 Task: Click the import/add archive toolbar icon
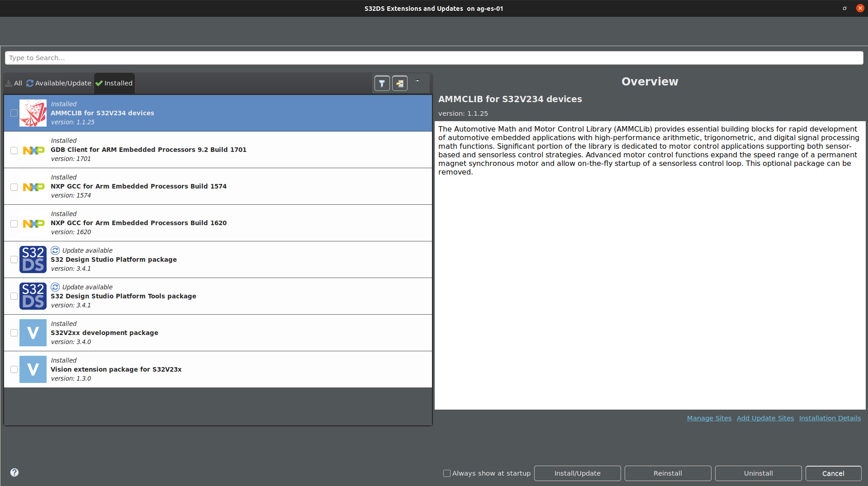point(399,83)
